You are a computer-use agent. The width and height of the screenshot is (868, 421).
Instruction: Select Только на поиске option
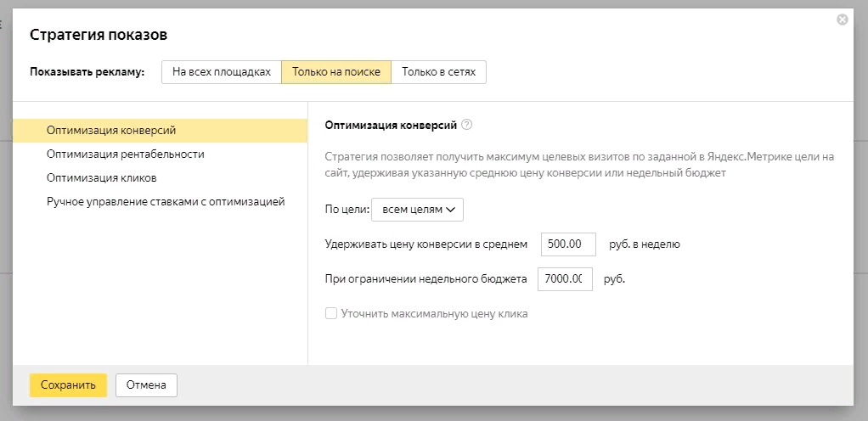tap(335, 72)
